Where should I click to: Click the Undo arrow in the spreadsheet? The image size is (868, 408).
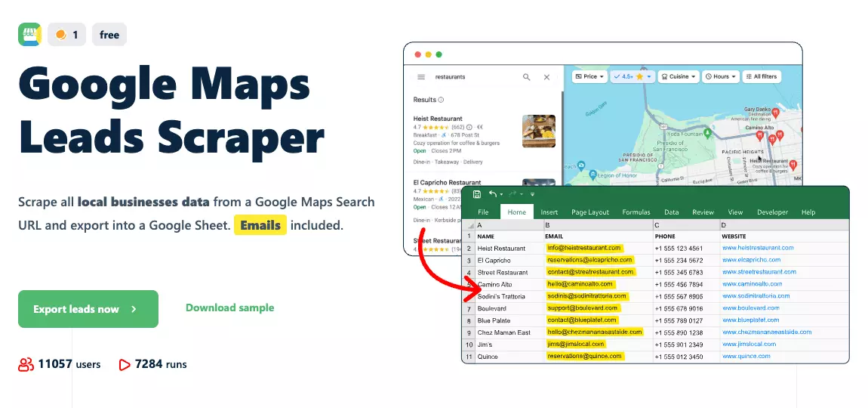(493, 194)
